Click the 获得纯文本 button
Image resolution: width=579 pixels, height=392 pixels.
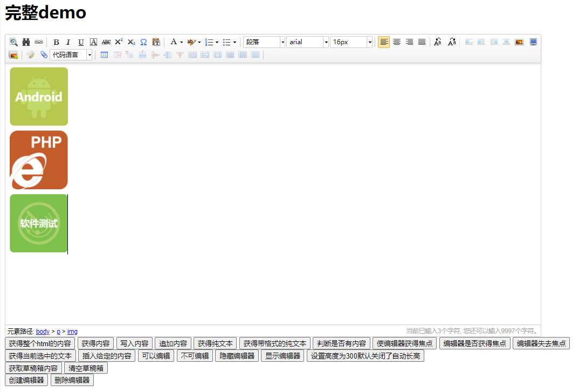[215, 343]
